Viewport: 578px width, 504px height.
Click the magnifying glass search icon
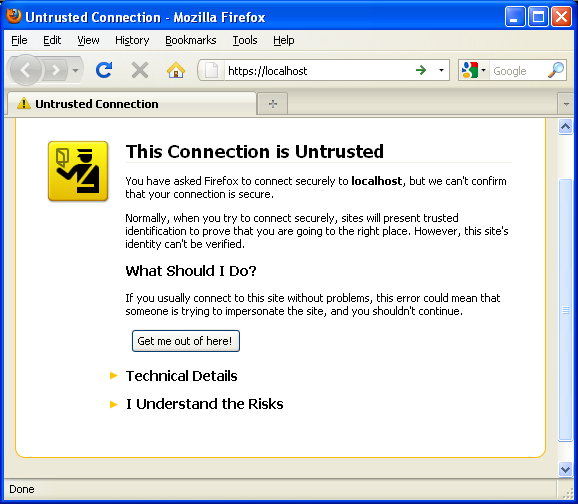click(556, 70)
